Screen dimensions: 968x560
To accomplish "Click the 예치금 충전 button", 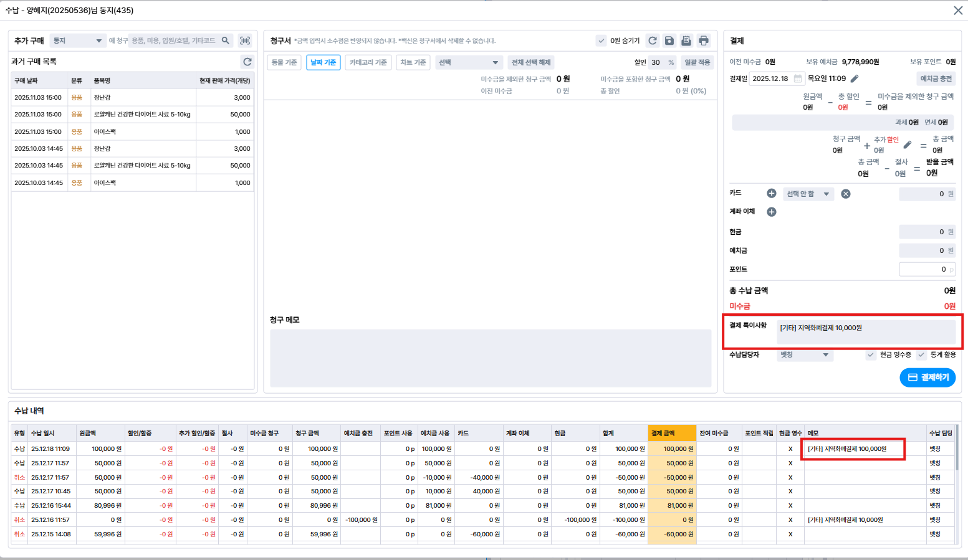I will (x=936, y=78).
